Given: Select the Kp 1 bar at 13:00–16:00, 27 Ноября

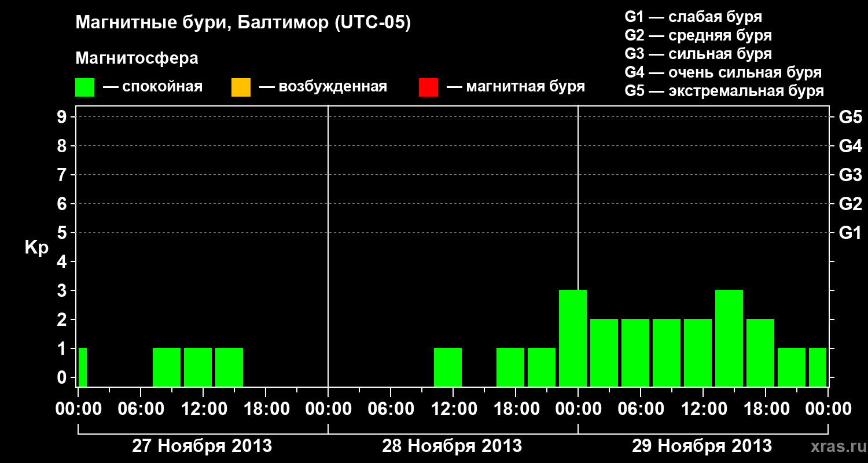Looking at the screenshot, I should coord(229,367).
